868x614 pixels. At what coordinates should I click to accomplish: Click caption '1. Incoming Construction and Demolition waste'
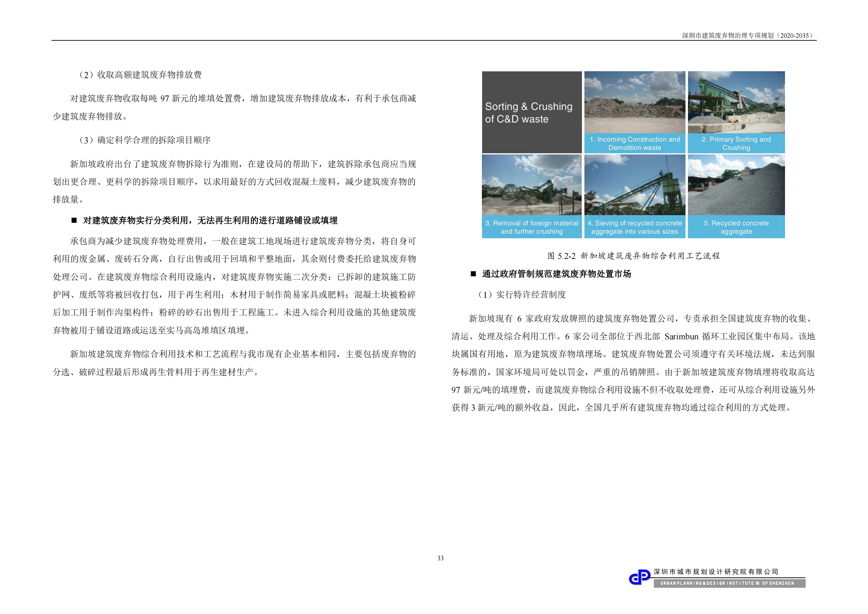point(635,143)
